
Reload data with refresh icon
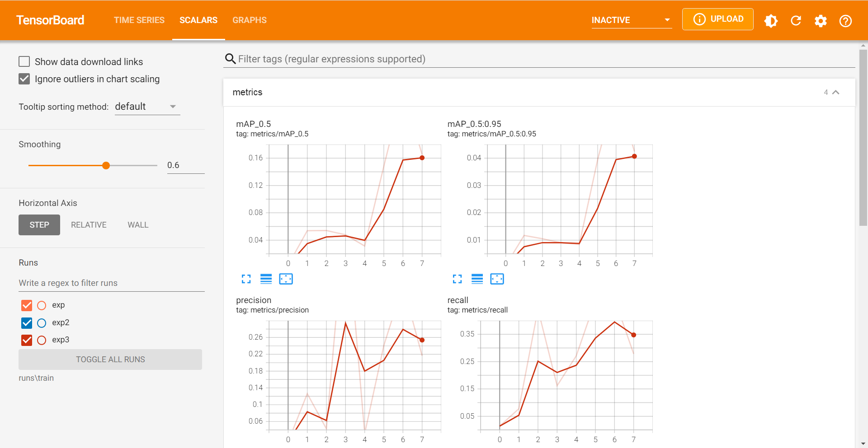[796, 21]
